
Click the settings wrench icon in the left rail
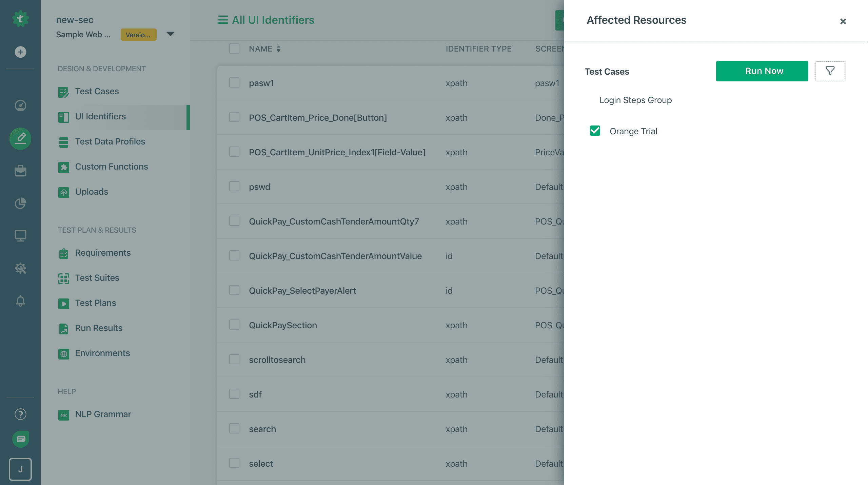pos(20,268)
